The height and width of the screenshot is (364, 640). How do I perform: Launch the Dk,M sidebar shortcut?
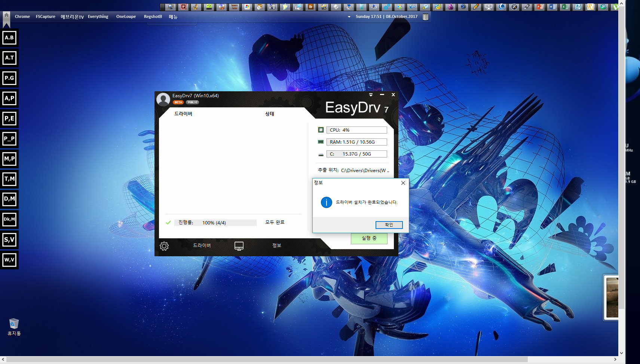coord(9,219)
